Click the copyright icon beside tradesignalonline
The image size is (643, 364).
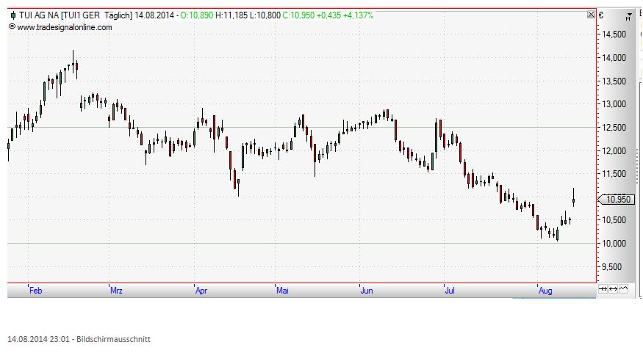12,26
